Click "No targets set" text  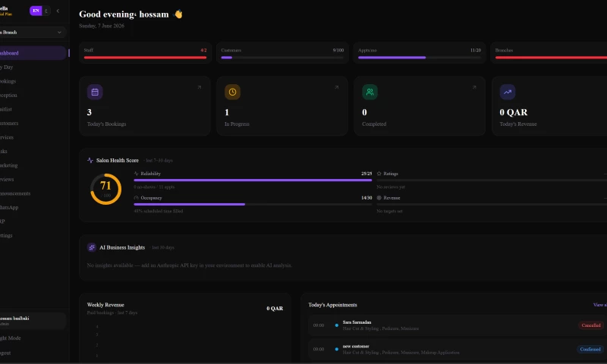(x=389, y=212)
